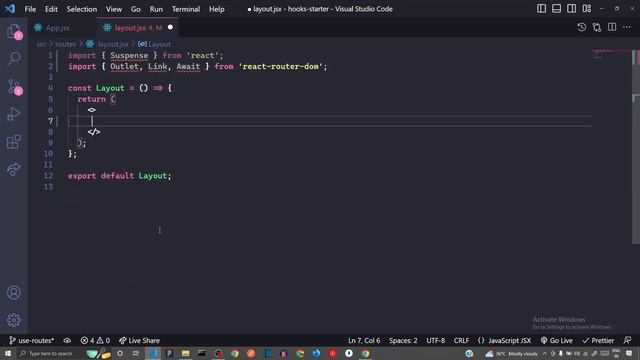Viewport: 640px width, 360px height.
Task: Click 'export default Layout;' line
Action: tap(120, 176)
